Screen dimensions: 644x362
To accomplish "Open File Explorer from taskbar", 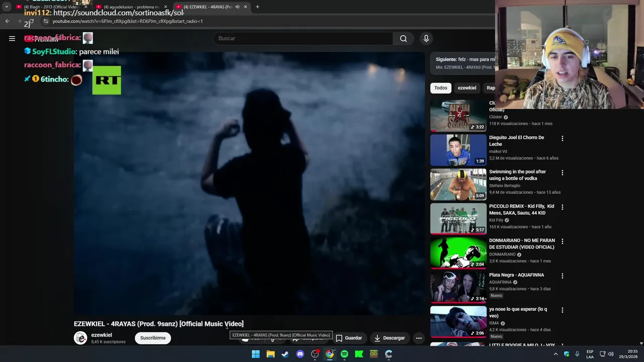I will click(x=271, y=354).
